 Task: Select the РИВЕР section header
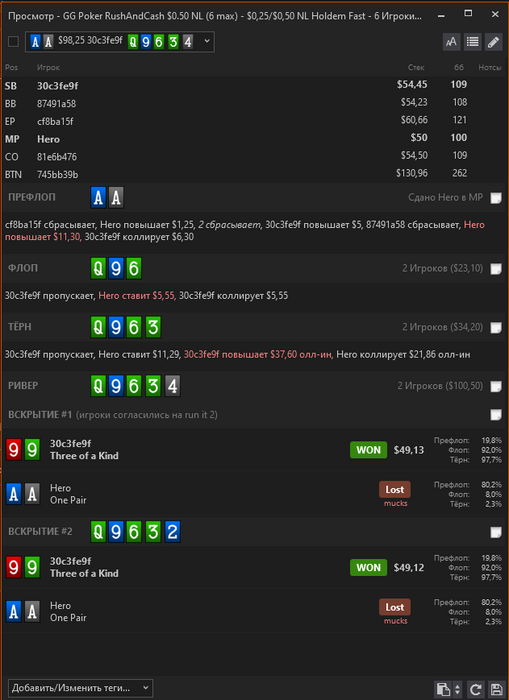[x=23, y=385]
